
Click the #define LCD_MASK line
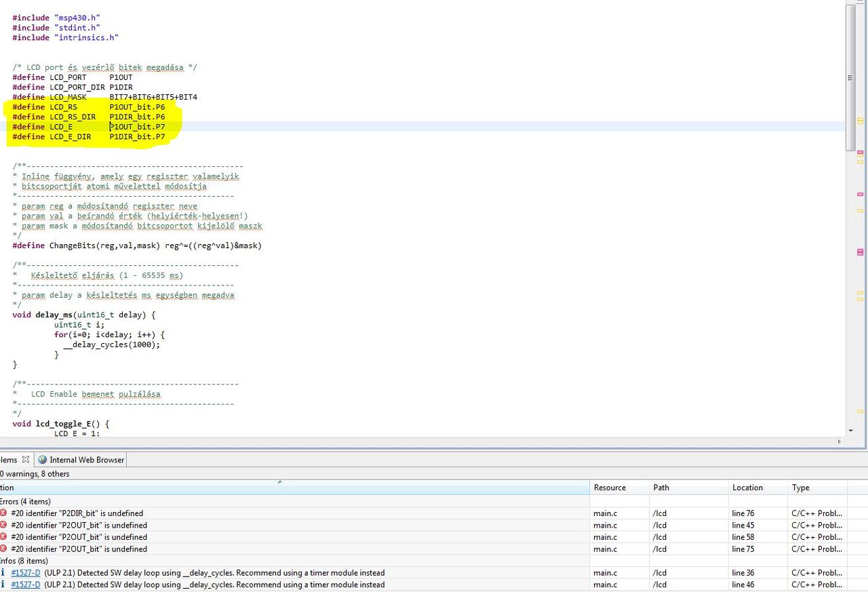[104, 97]
